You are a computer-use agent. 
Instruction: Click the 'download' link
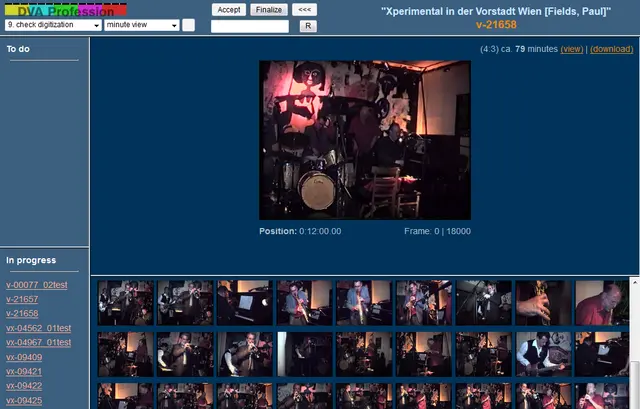click(611, 48)
